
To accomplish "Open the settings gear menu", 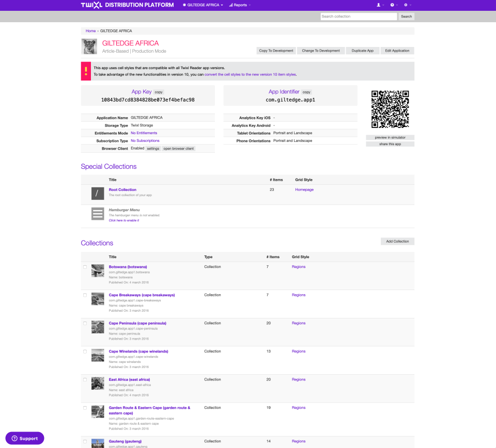I will coord(407,5).
